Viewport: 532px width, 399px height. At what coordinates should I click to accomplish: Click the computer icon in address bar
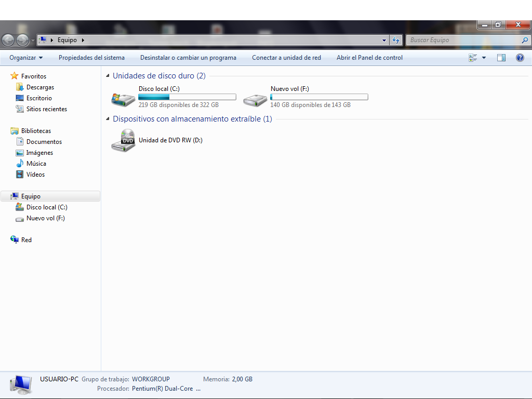(x=43, y=39)
